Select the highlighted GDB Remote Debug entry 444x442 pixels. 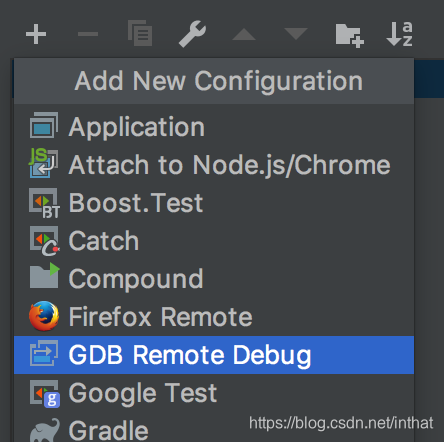(214, 355)
